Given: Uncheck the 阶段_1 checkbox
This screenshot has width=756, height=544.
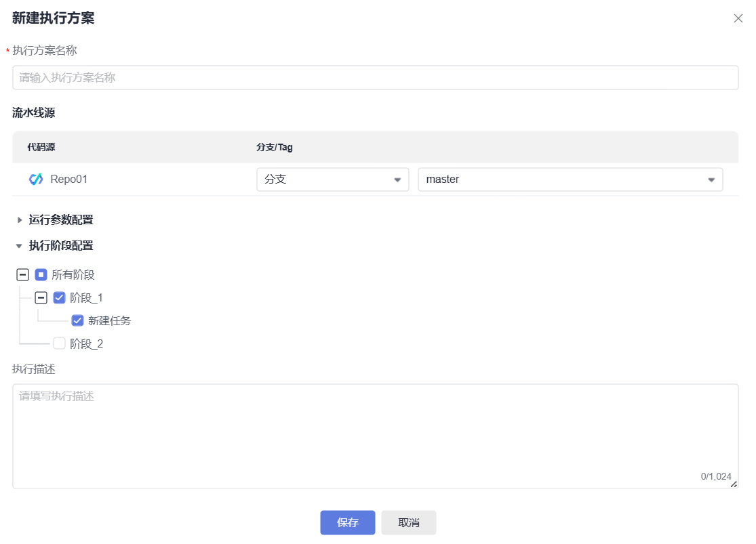Looking at the screenshot, I should [59, 298].
